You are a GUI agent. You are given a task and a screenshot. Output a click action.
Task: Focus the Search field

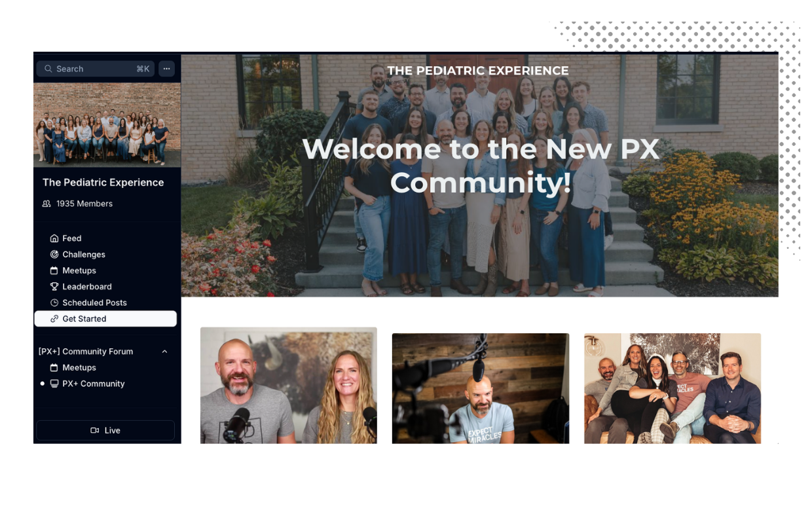pos(96,69)
